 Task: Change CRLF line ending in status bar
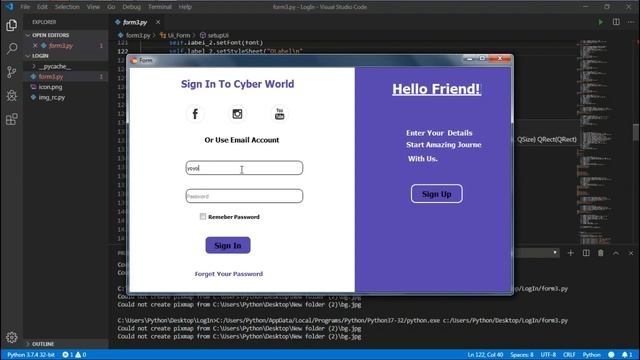[569, 355]
